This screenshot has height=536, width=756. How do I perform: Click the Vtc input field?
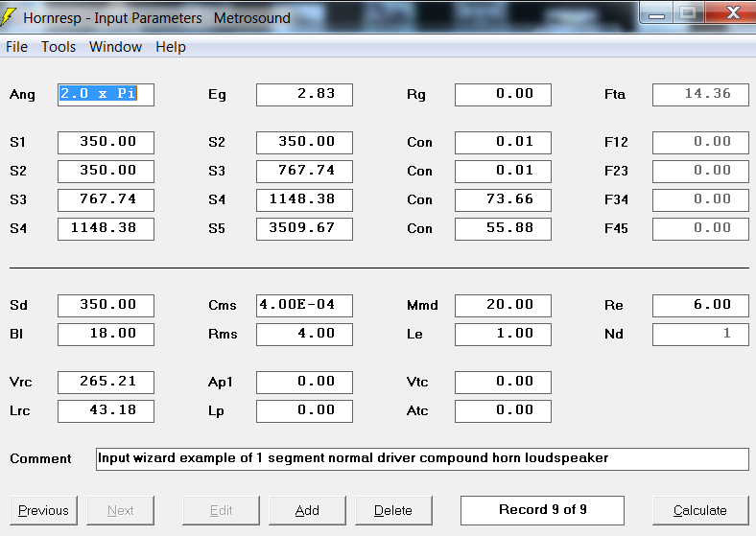503,383
